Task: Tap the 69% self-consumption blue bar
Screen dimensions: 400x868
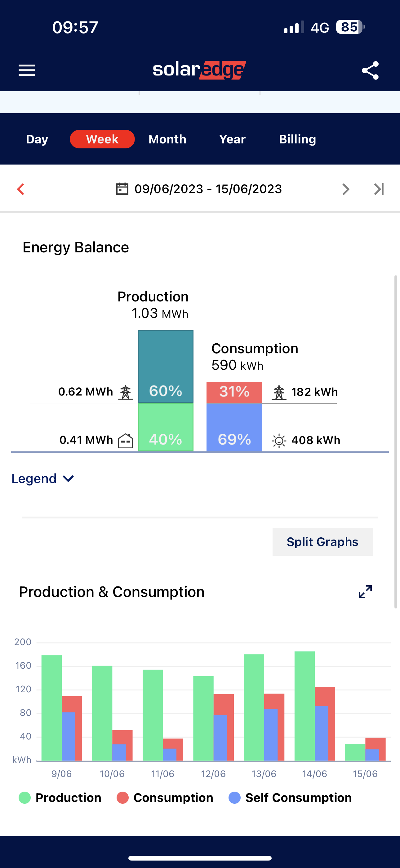Action: [x=234, y=427]
